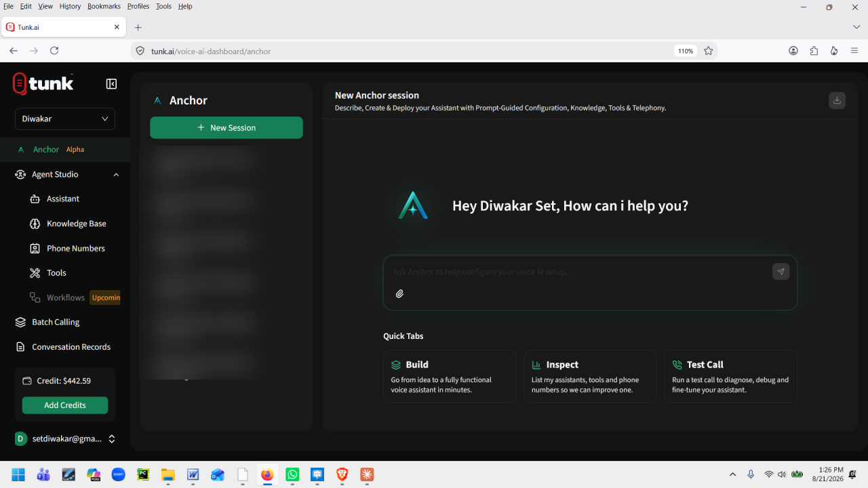The height and width of the screenshot is (488, 868).
Task: Open the Windows Start menu
Action: [18, 474]
